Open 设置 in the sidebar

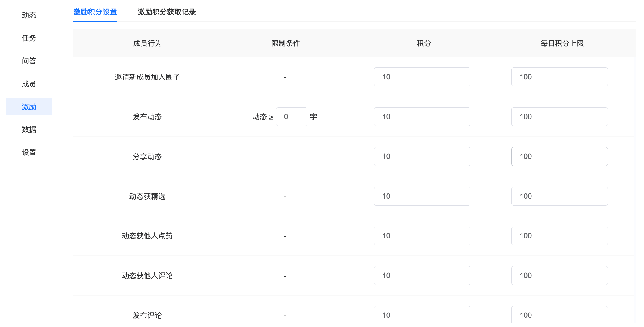(x=29, y=152)
